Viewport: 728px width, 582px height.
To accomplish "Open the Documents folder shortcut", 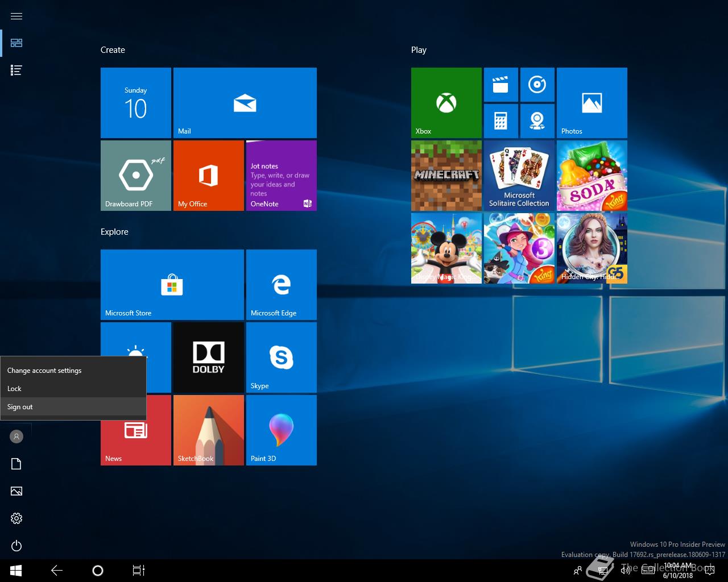I will pos(16,464).
